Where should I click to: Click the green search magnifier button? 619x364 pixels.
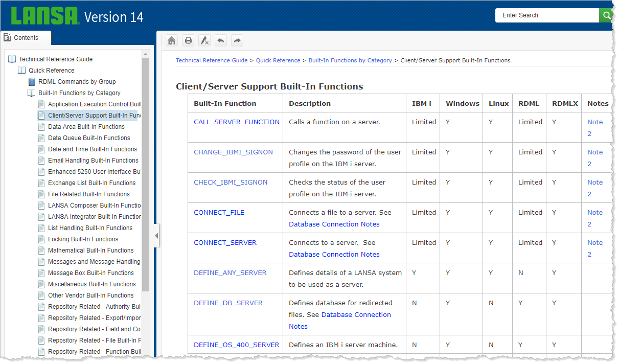[606, 15]
